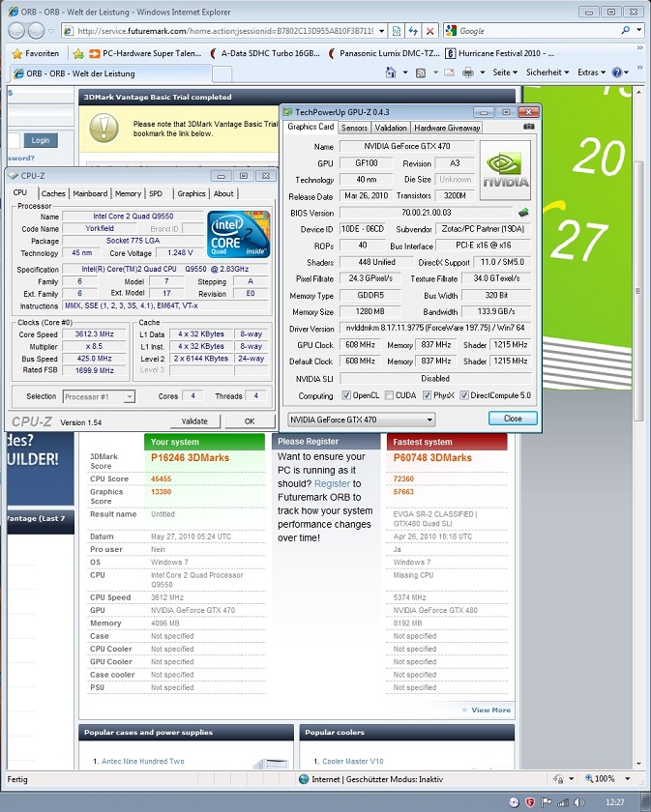This screenshot has width=651, height=812.
Task: Click the clock in the system tray
Action: 614,802
